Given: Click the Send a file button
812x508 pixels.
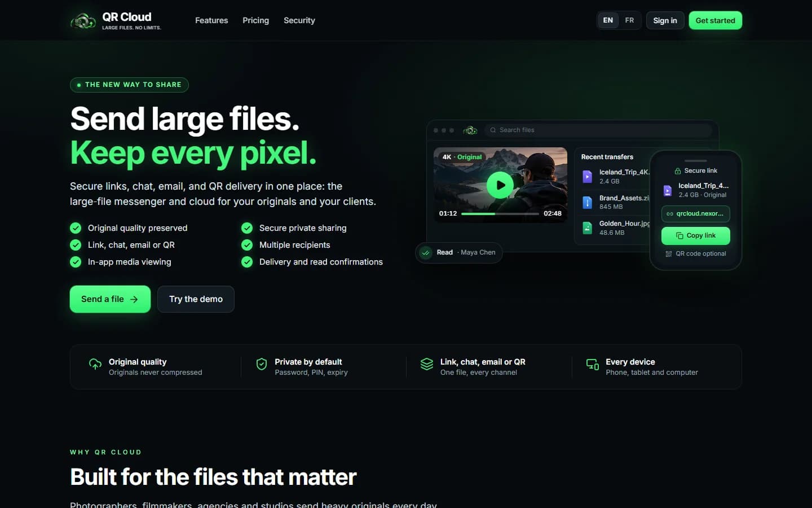Looking at the screenshot, I should (110, 299).
